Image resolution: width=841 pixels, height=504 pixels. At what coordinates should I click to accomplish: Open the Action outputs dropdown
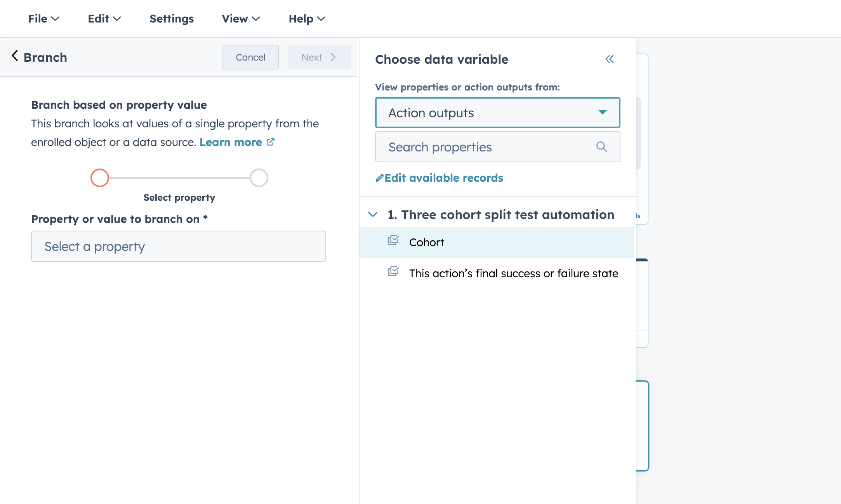[497, 113]
